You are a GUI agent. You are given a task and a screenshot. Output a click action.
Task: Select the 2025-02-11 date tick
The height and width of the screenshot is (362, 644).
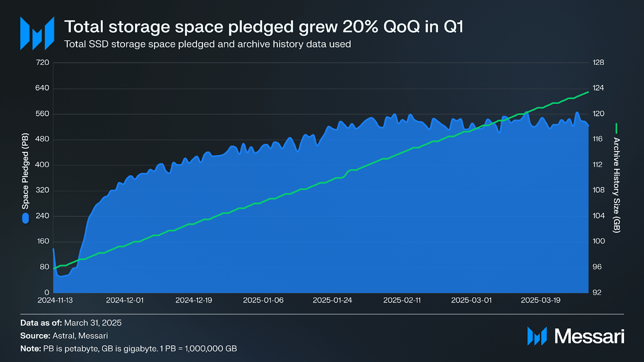(402, 300)
